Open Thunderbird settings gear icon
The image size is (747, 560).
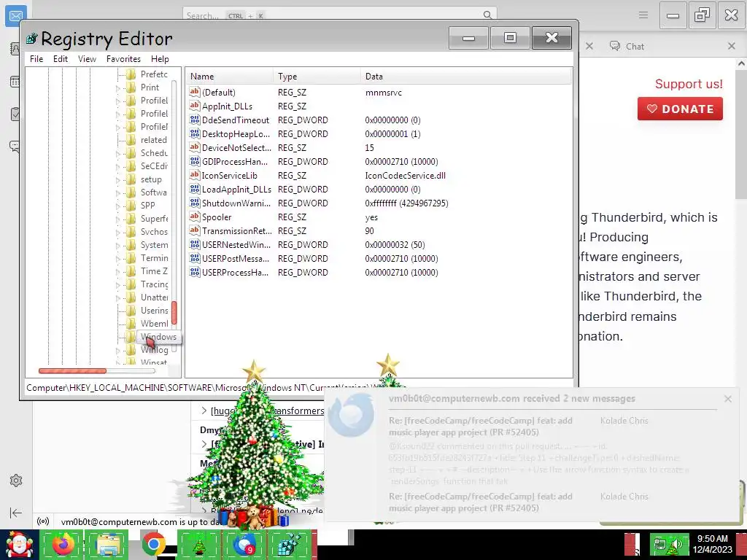pyautogui.click(x=16, y=481)
